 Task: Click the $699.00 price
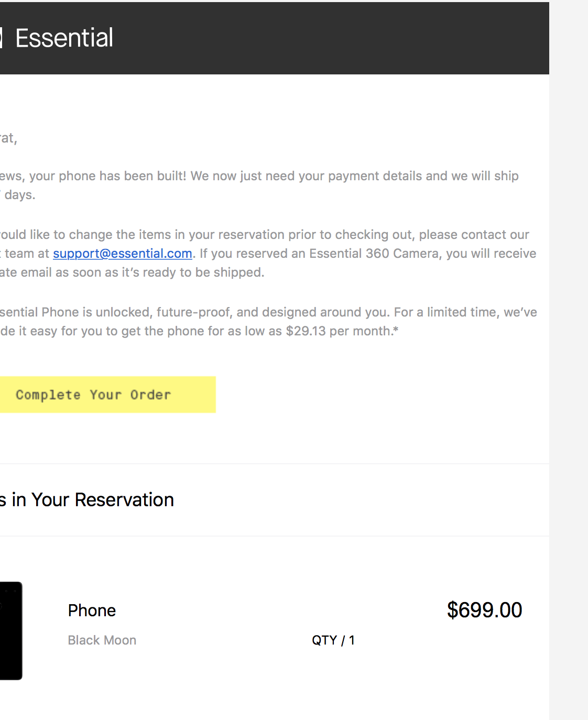coord(484,610)
